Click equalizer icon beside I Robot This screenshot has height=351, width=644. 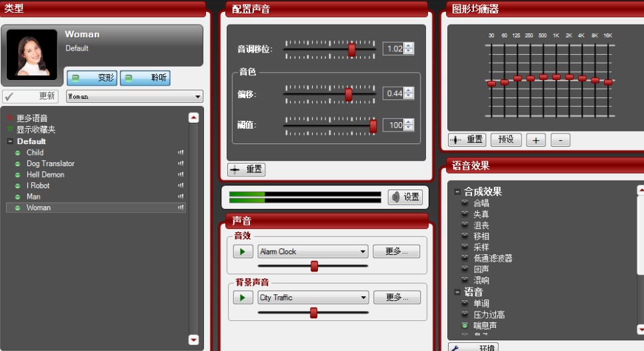(180, 186)
